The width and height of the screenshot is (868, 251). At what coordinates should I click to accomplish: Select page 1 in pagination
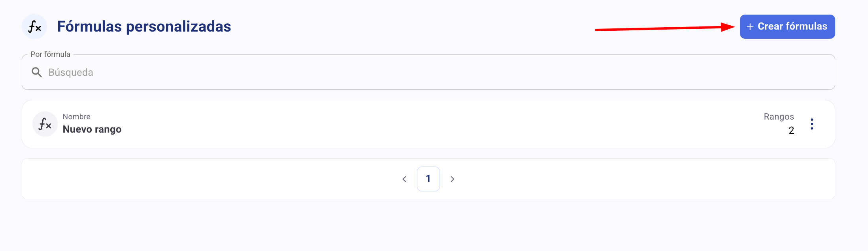coord(428,179)
